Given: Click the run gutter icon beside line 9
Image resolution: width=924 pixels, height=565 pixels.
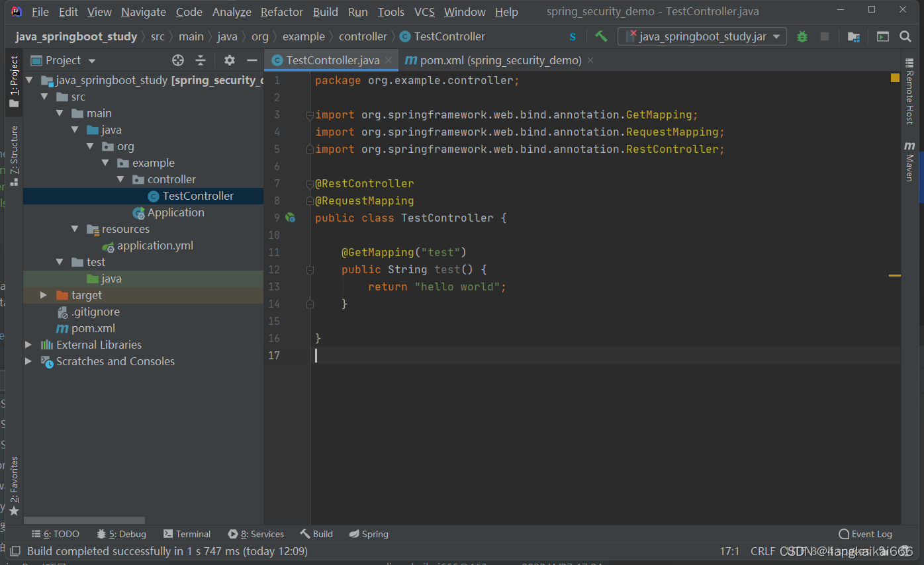Looking at the screenshot, I should pyautogui.click(x=290, y=217).
